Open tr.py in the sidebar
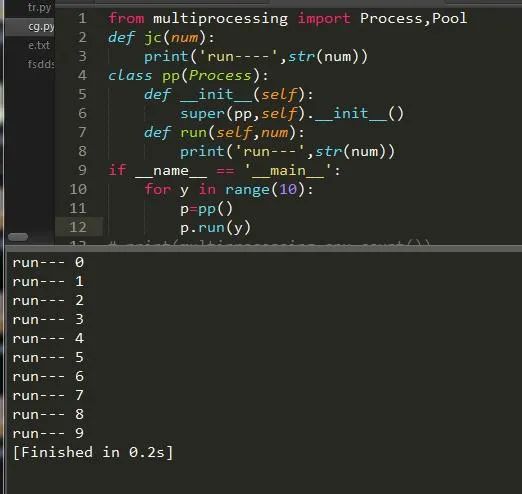The height and width of the screenshot is (494, 522). tap(39, 7)
